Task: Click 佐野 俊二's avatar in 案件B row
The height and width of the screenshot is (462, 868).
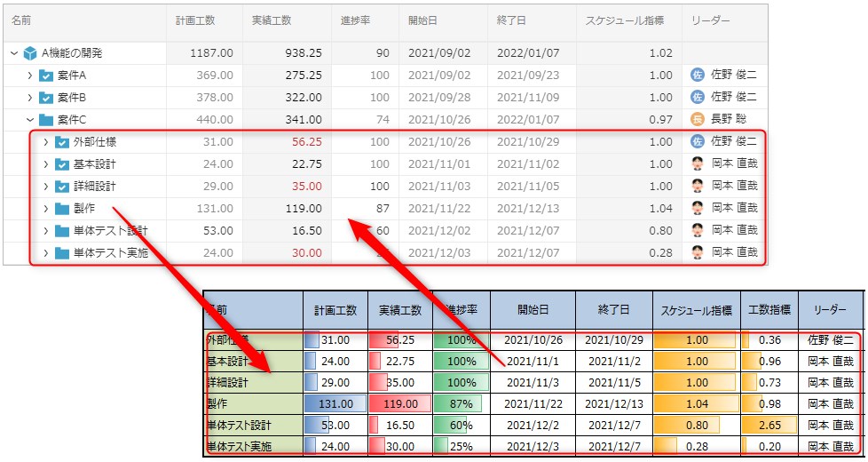Action: click(697, 98)
